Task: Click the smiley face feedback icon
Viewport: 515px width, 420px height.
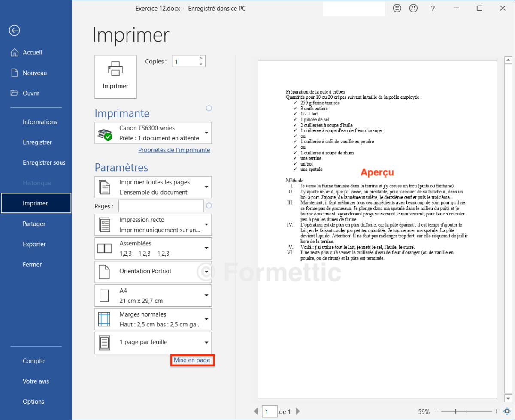Action: tap(397, 8)
